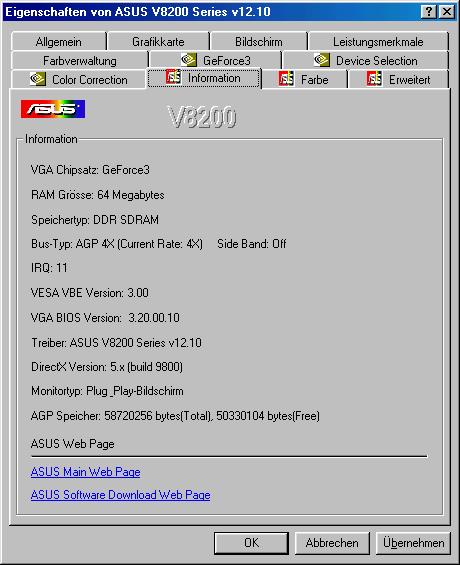Click the 'DirectX Version: 5.x' line
The width and height of the screenshot is (460, 565).
pos(107,367)
